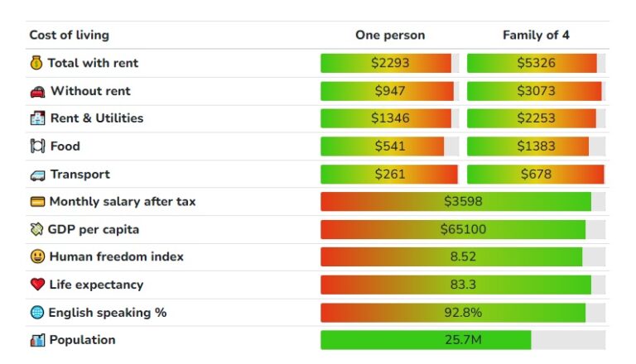Click the red heart Life expectancy icon

coord(37,285)
